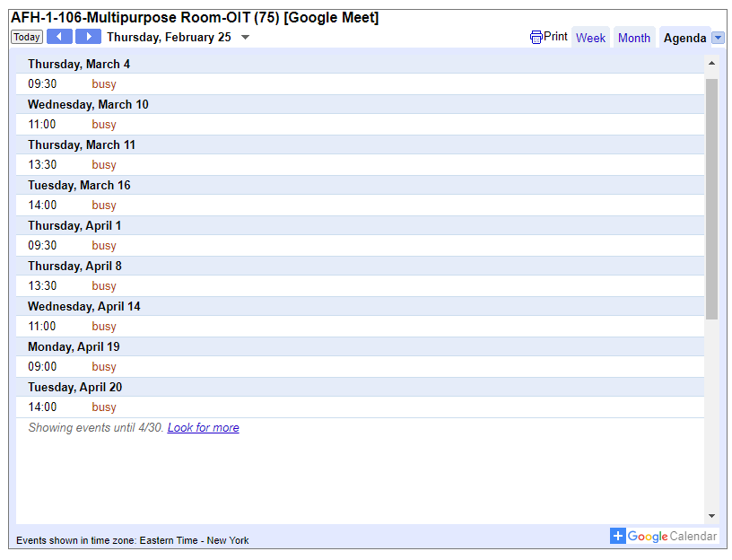Screen dimensions: 732x560
Task: Follow the 'Look for more' link
Action: [x=203, y=427]
